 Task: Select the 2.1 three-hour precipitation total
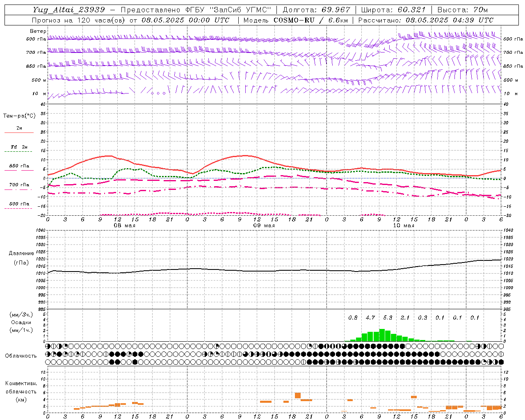(405, 317)
